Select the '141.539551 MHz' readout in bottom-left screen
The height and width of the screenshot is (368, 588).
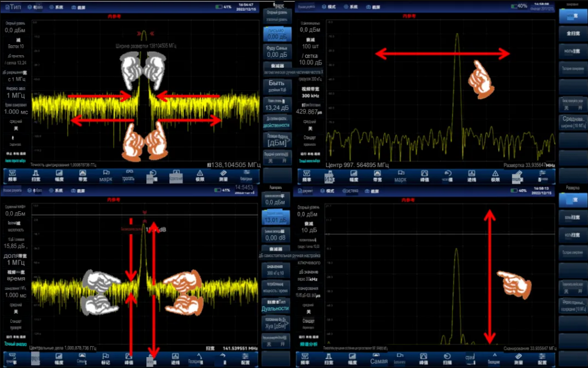pos(240,348)
